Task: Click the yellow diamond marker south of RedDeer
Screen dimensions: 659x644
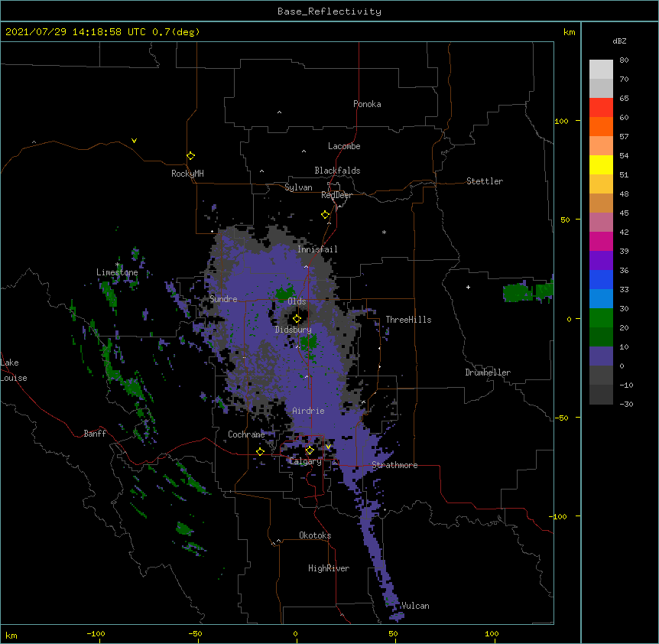Action: (x=325, y=215)
